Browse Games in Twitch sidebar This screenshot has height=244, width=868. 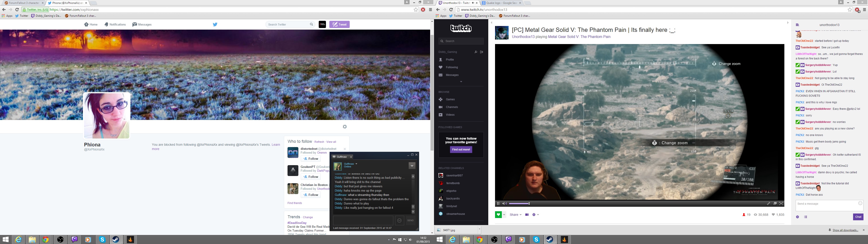(x=450, y=99)
